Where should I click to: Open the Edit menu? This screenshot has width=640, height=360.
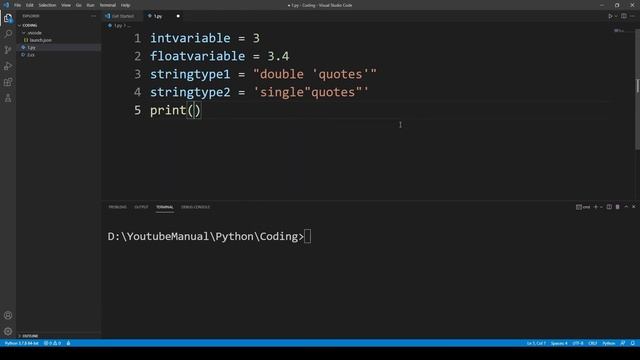[30, 5]
